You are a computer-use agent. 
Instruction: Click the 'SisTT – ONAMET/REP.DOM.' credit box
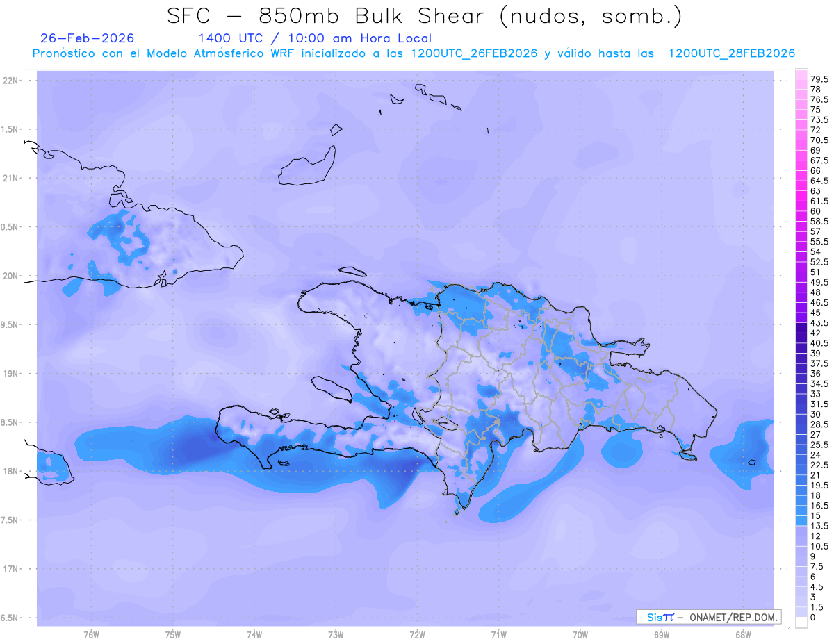coord(709,617)
